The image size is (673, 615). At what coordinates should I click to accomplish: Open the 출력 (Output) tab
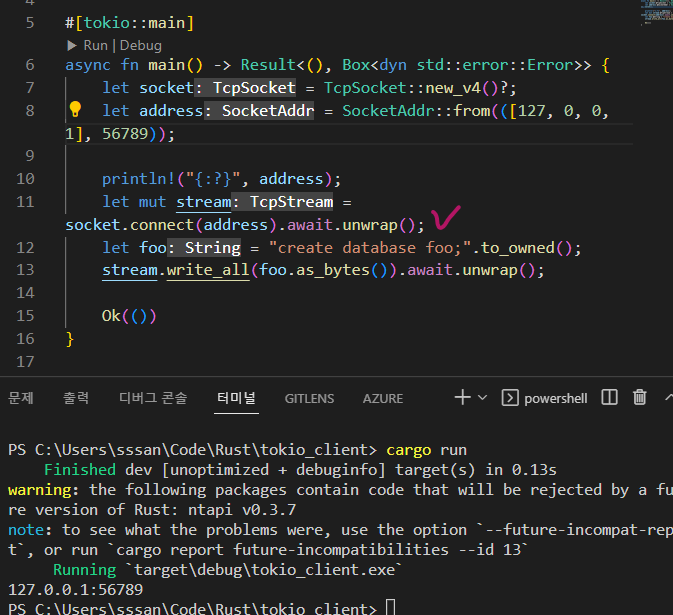coord(76,397)
